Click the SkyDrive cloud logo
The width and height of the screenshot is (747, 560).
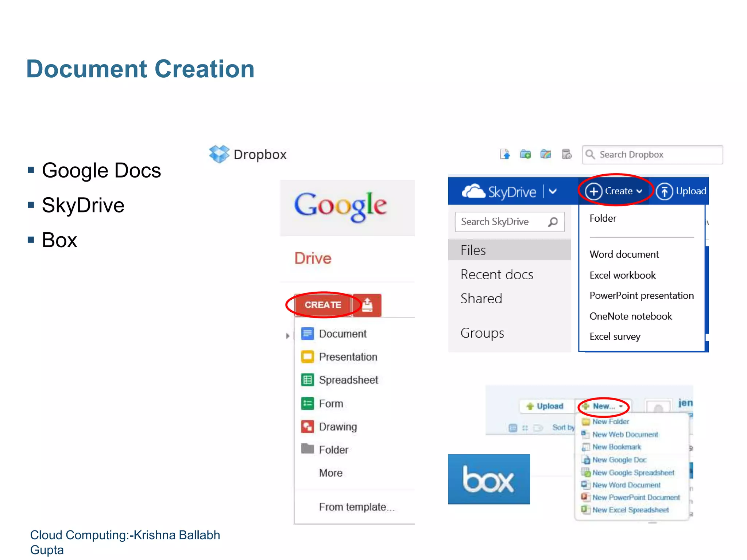point(473,191)
